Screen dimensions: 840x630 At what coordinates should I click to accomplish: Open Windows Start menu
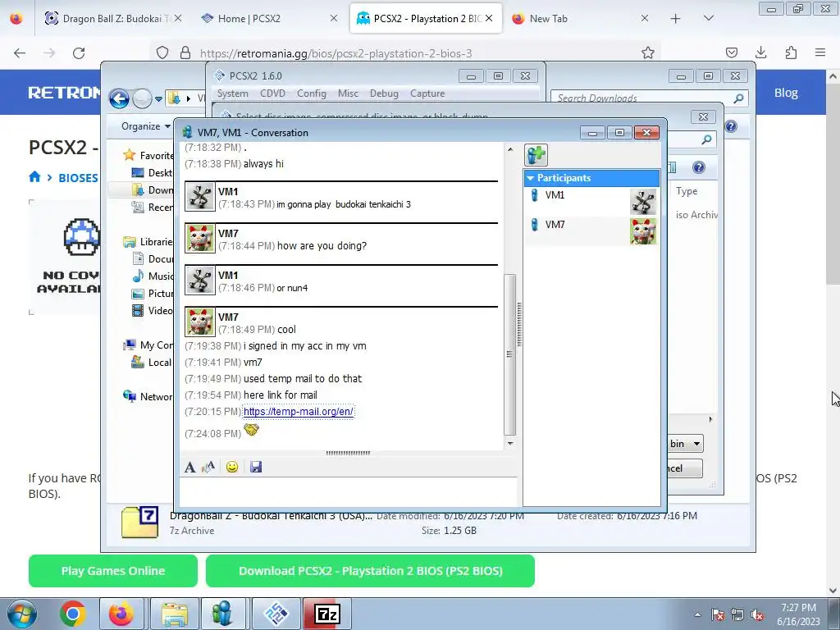click(22, 614)
